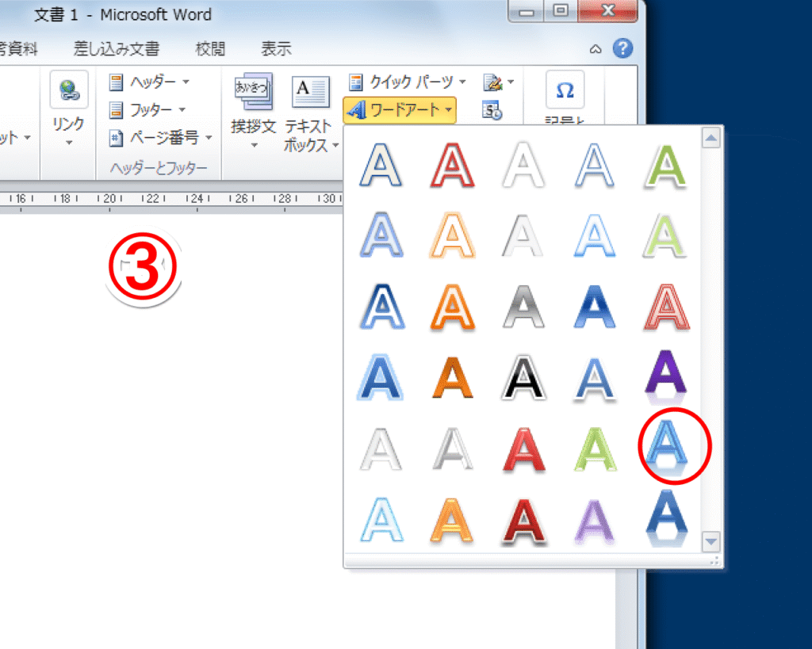Select pale green WordArt style in second row
812x649 pixels.
(666, 235)
